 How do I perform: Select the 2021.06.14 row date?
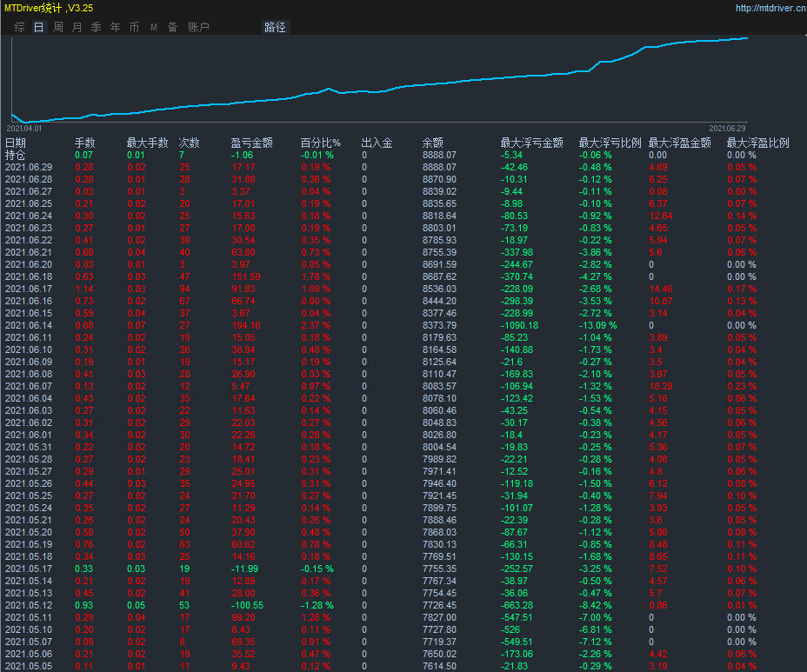(28, 325)
